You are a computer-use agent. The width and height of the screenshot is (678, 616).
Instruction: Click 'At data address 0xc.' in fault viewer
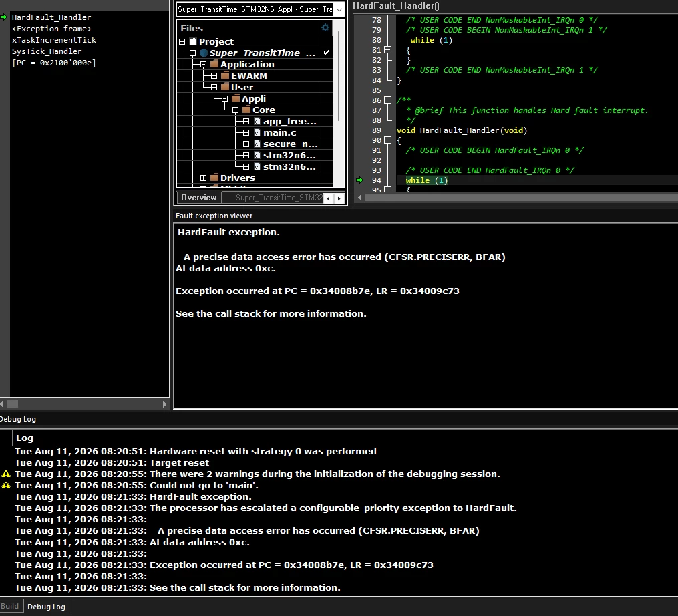[225, 268]
